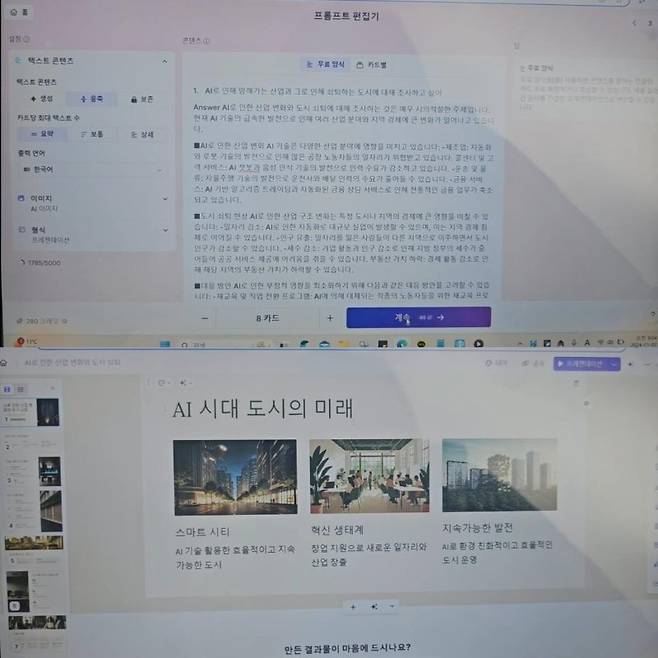The image size is (658, 658).
Task: Click the presentation title in top bar
Action: tap(72, 362)
